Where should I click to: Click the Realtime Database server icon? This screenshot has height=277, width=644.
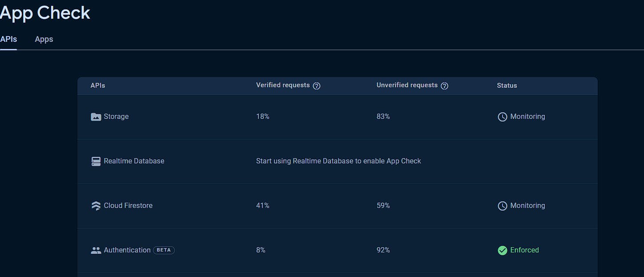[x=96, y=161]
